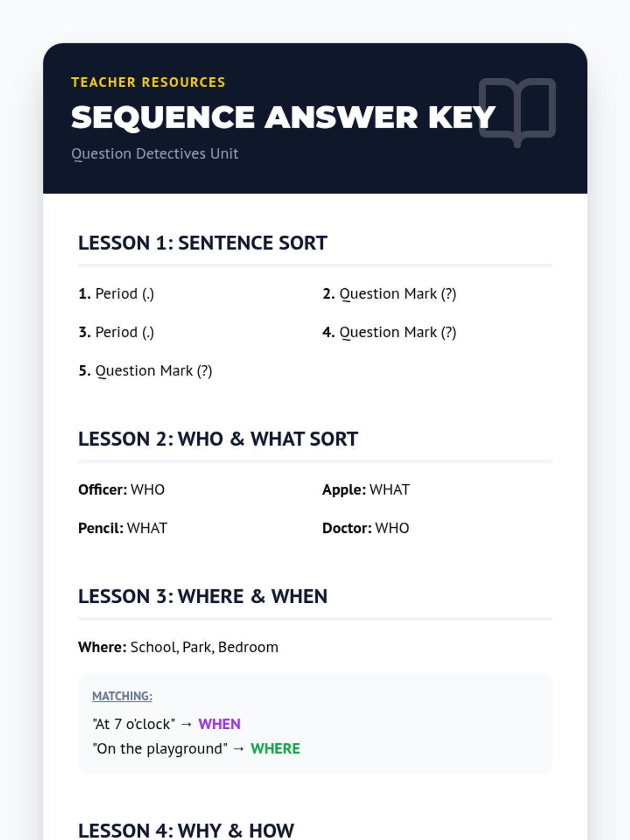The width and height of the screenshot is (630, 840).
Task: Click the Where: School, Park, Bedroom line
Action: pos(178,647)
